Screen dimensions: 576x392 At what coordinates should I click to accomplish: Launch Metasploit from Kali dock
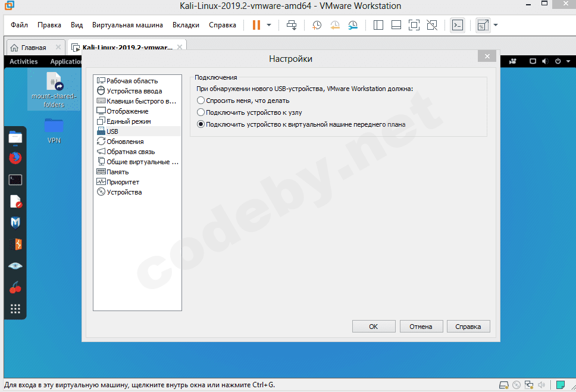[x=15, y=222]
